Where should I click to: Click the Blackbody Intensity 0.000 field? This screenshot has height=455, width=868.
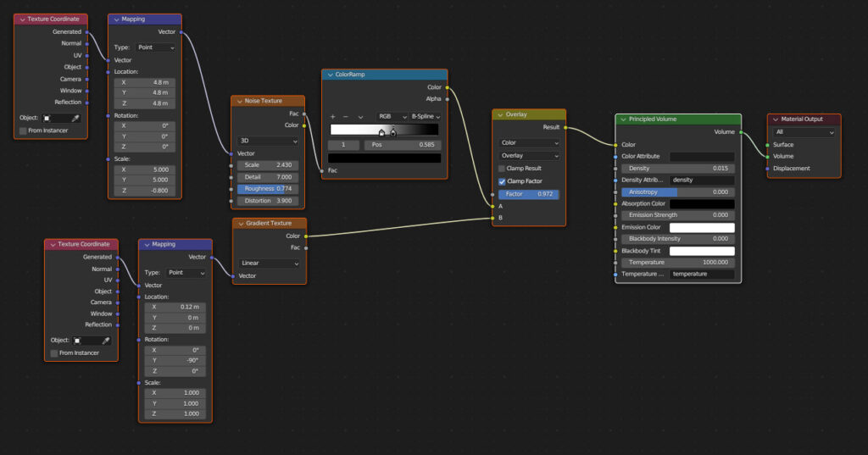pos(678,239)
